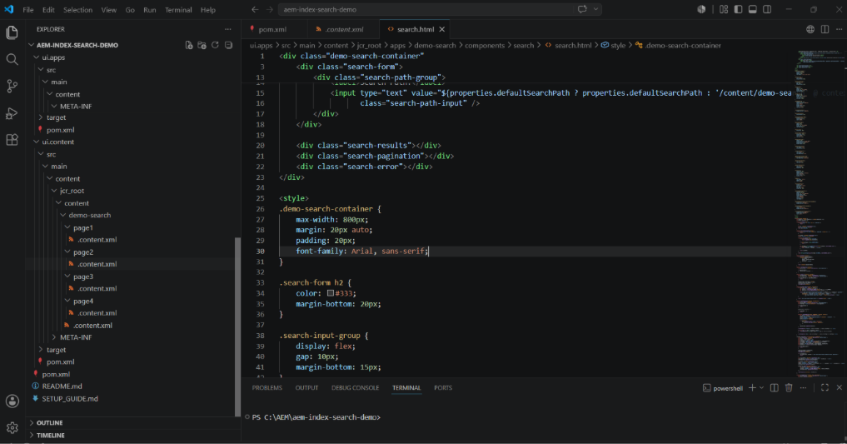Toggle the secondary side bar

tap(767, 9)
